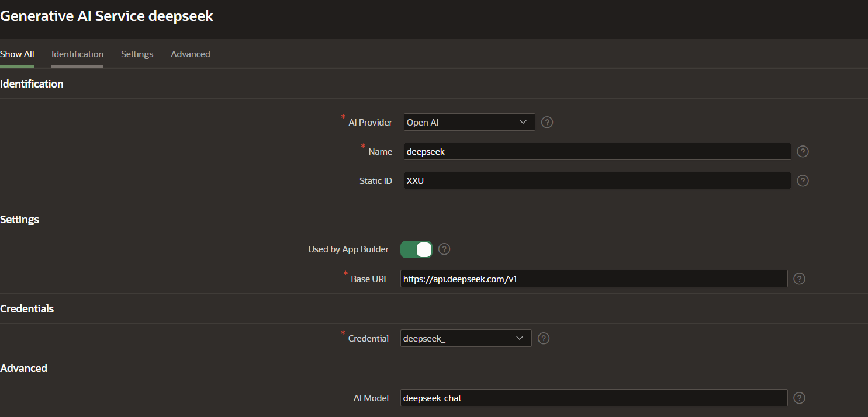Click the AI Provider field label
The height and width of the screenshot is (417, 868).
click(x=370, y=123)
